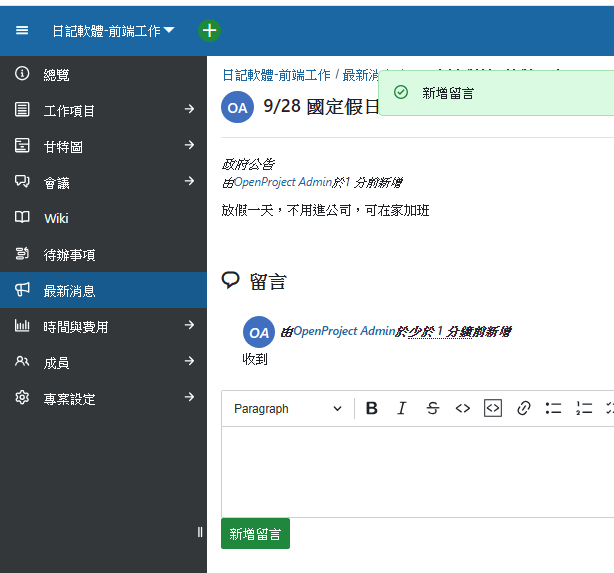Screen dimensions: 614x573
Task: Toggle bulleted list in the editor
Action: (554, 409)
